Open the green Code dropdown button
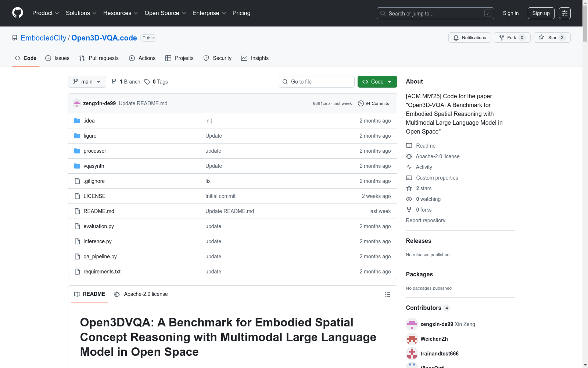588x368 pixels. pyautogui.click(x=377, y=82)
